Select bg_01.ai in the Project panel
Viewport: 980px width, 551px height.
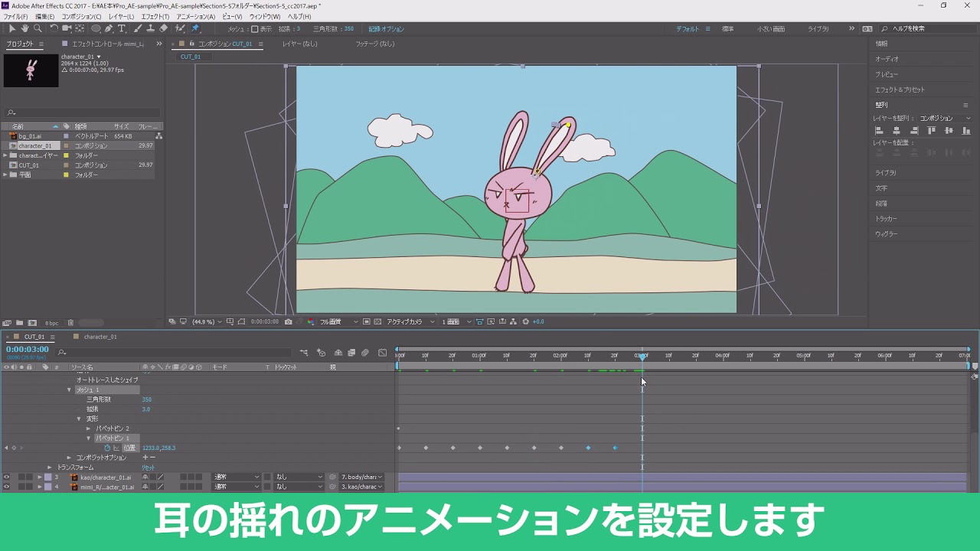coord(31,136)
